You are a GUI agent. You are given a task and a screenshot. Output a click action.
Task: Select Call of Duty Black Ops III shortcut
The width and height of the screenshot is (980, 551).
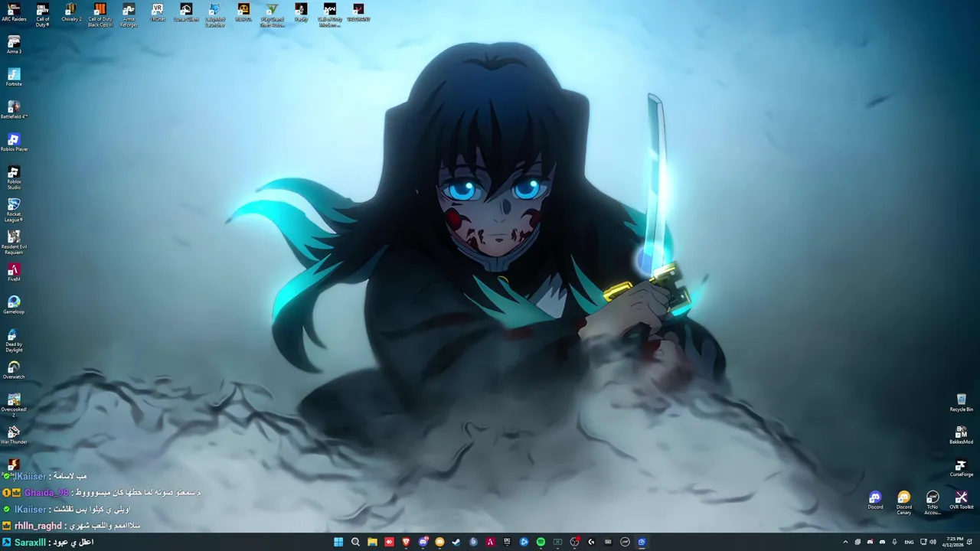tap(100, 15)
